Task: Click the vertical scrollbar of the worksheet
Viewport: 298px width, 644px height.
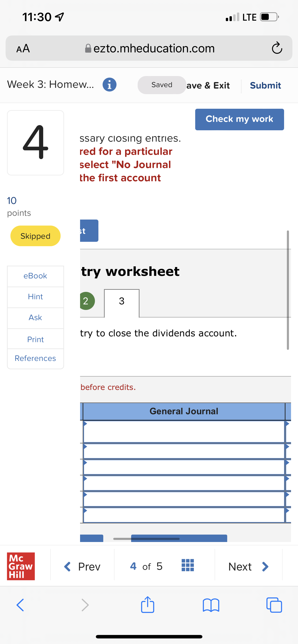Action: pyautogui.click(x=288, y=290)
